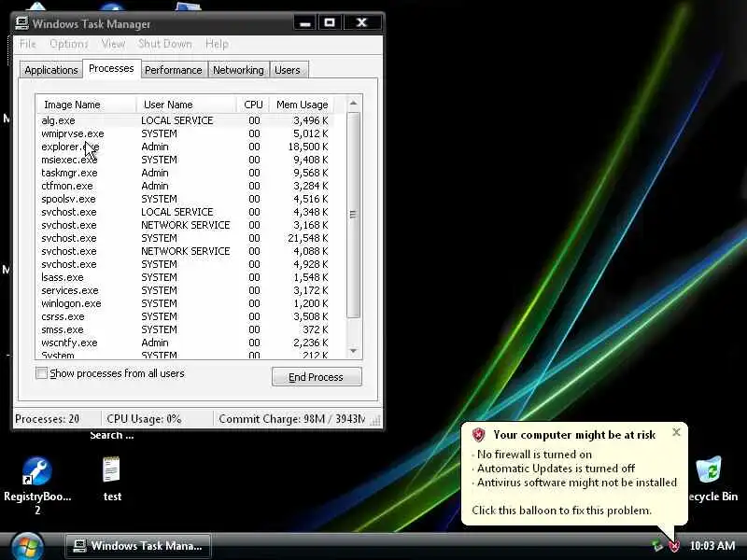
Task: Open the Options menu
Action: pos(69,44)
